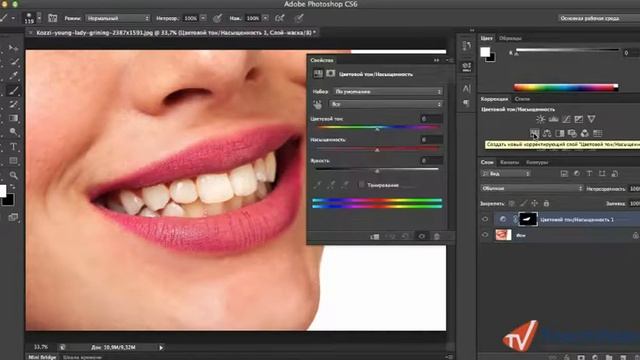Switch to the Стили (Styles) tab

[522, 99]
